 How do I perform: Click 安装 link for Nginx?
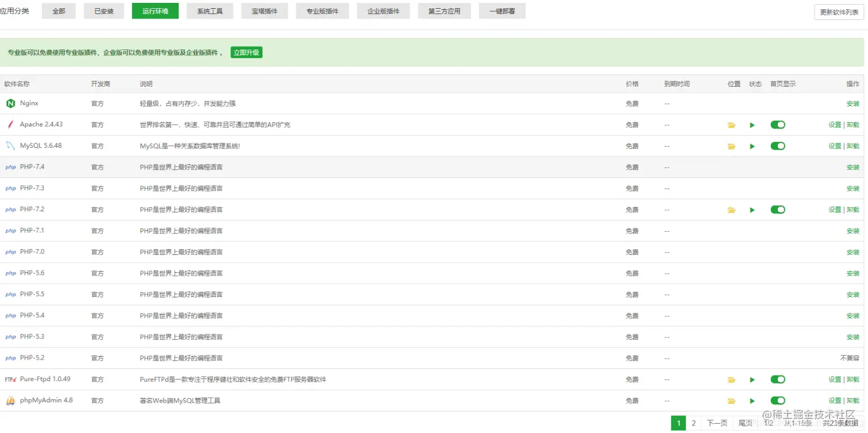(x=853, y=104)
